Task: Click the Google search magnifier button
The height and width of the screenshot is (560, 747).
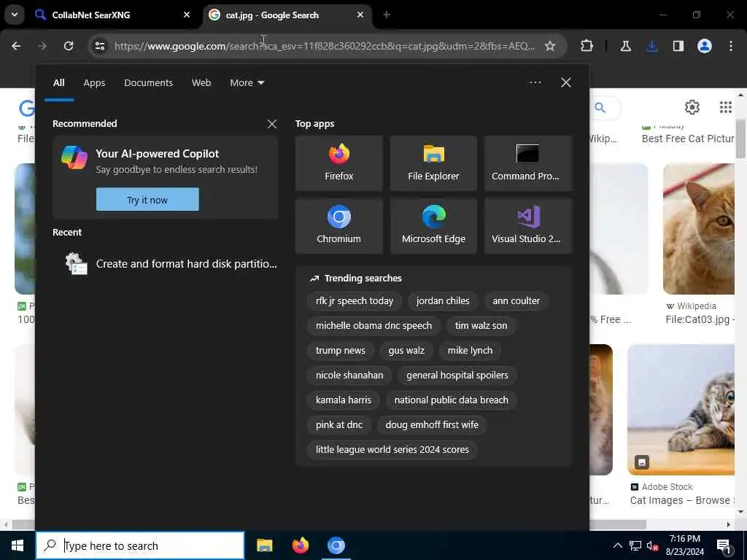Action: (x=600, y=108)
